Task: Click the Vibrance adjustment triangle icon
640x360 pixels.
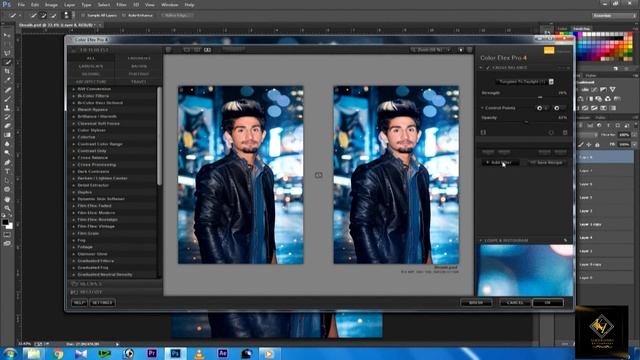Action: click(613, 89)
